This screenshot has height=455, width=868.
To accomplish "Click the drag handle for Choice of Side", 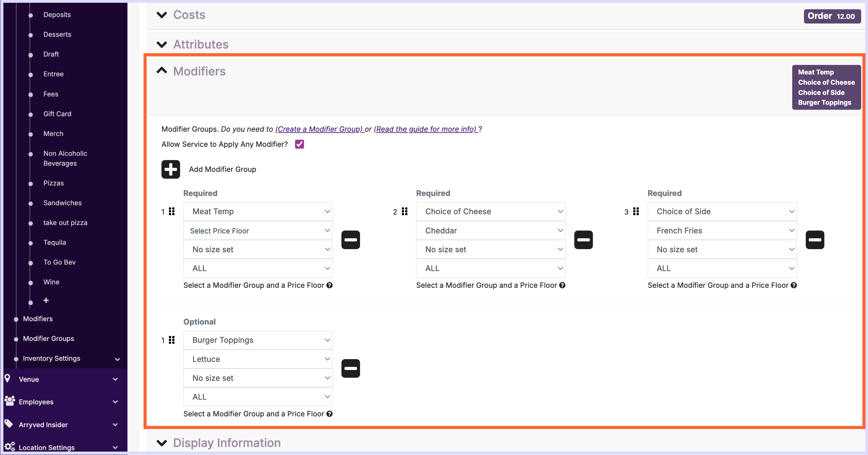I will 636,211.
